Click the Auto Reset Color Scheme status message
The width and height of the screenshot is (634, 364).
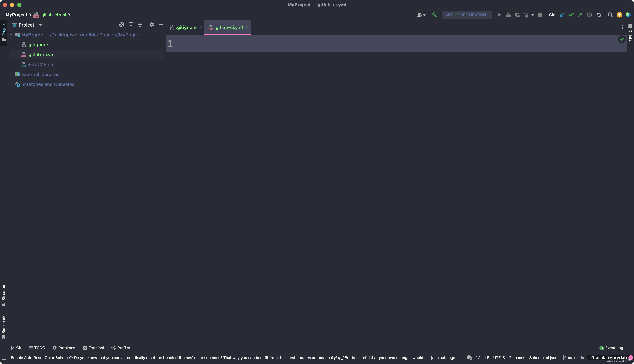[x=233, y=357]
